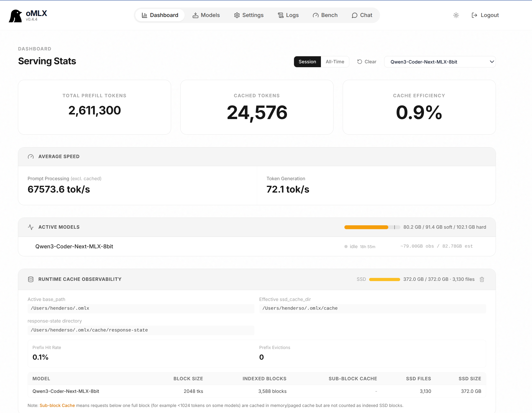Click the Effective ssd_cache_dir path field
This screenshot has width=532, height=413.
point(373,308)
